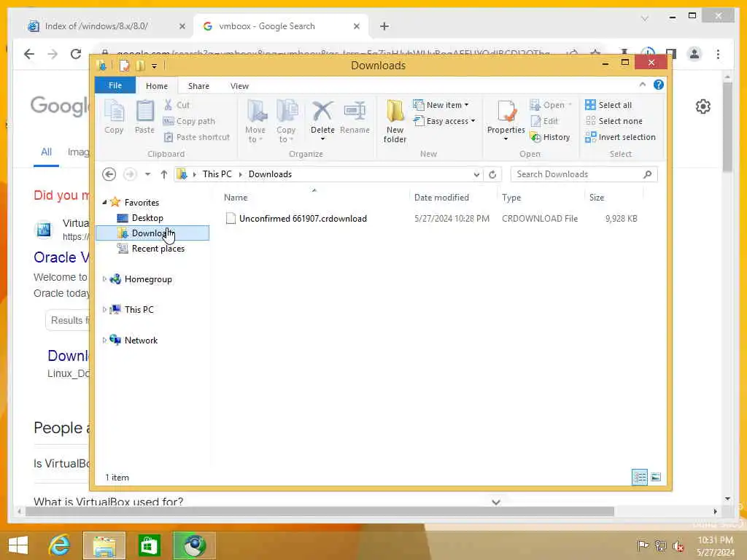Viewport: 747px width, 560px height.
Task: Open Internet Explorer from the taskbar
Action: click(x=60, y=545)
